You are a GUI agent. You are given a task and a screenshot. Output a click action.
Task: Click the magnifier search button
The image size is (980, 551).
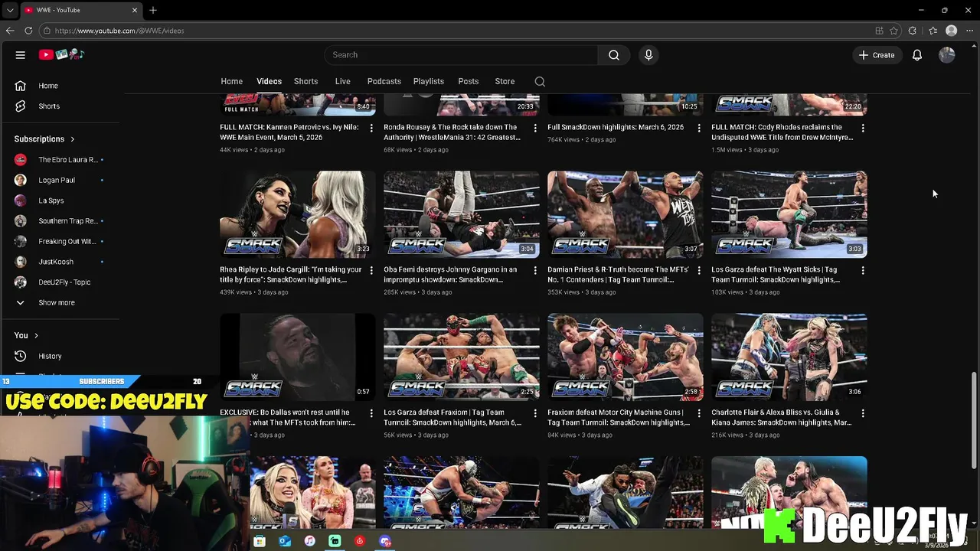tap(614, 55)
